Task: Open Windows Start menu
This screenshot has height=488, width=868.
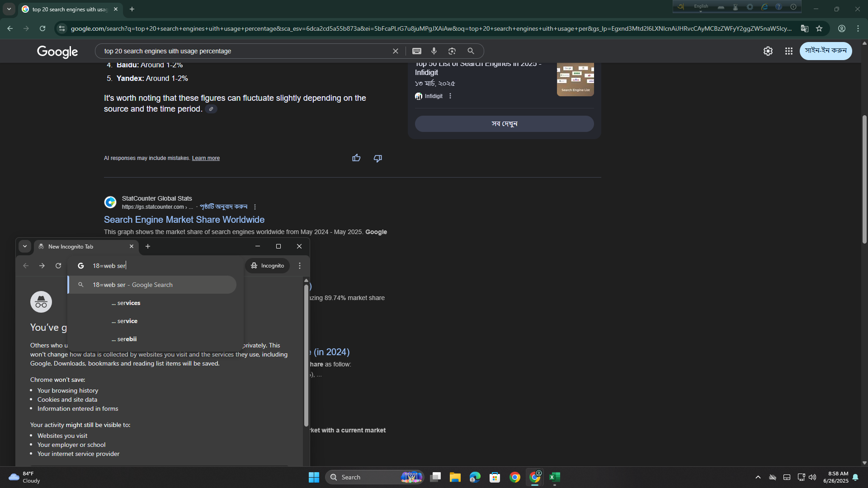Action: point(314,477)
